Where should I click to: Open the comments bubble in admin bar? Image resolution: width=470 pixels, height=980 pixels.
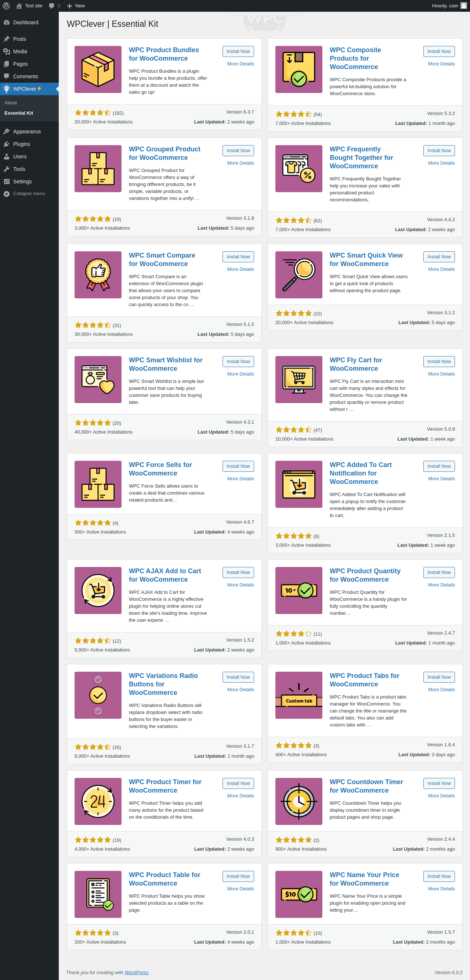[52, 6]
